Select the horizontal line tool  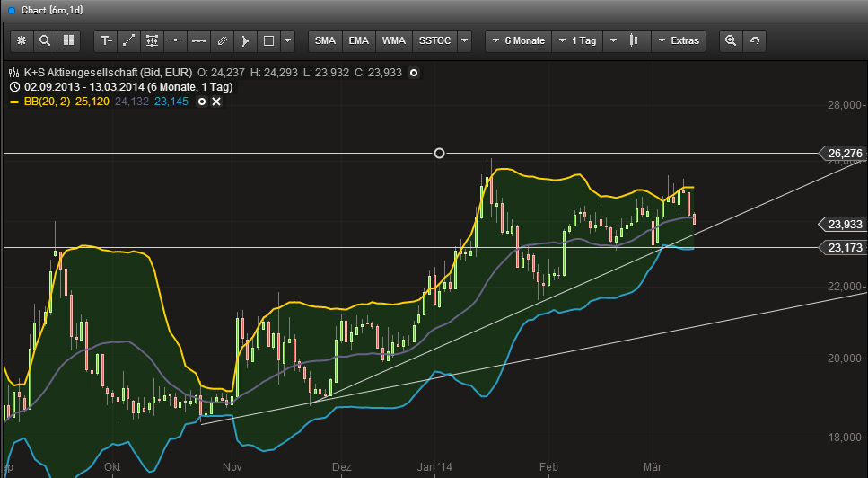[x=176, y=40]
